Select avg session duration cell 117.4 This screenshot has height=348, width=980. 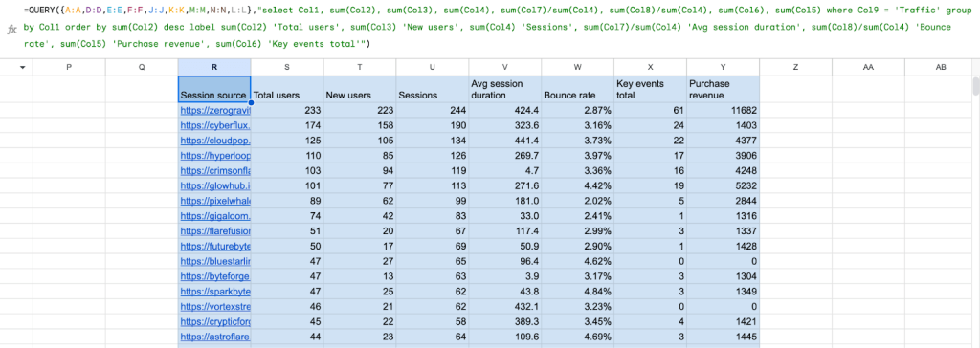[505, 231]
